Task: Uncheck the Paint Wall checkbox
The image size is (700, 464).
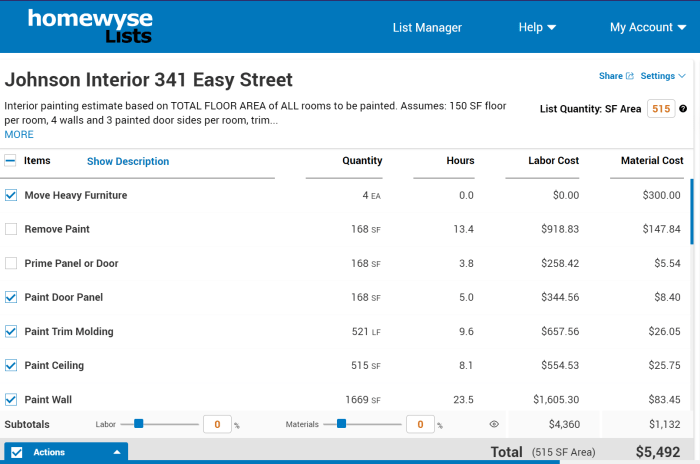Action: pyautogui.click(x=11, y=399)
